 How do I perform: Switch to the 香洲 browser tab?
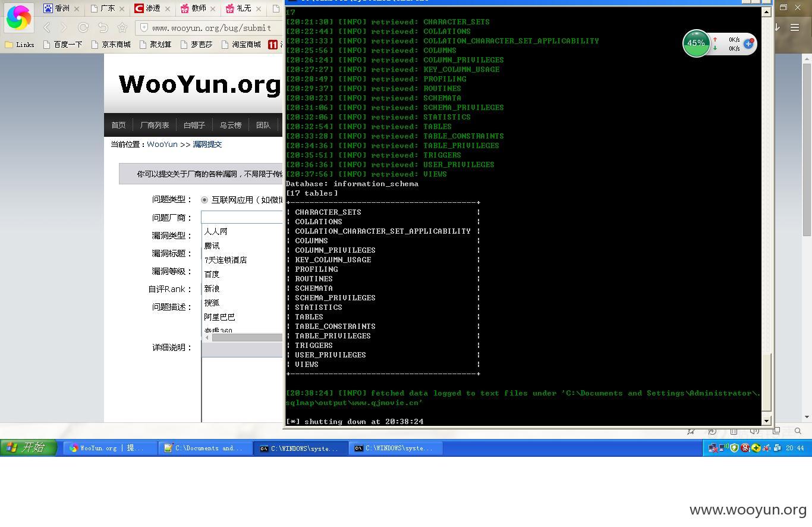(62, 8)
